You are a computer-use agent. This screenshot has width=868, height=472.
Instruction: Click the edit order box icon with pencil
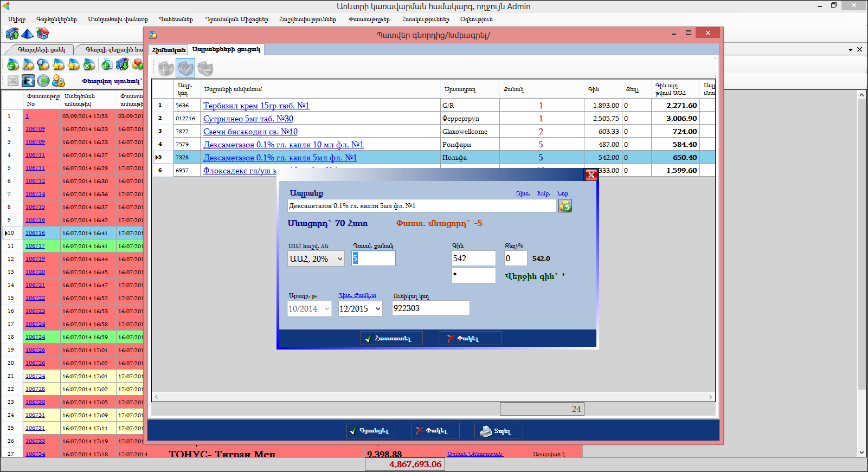coord(28,65)
